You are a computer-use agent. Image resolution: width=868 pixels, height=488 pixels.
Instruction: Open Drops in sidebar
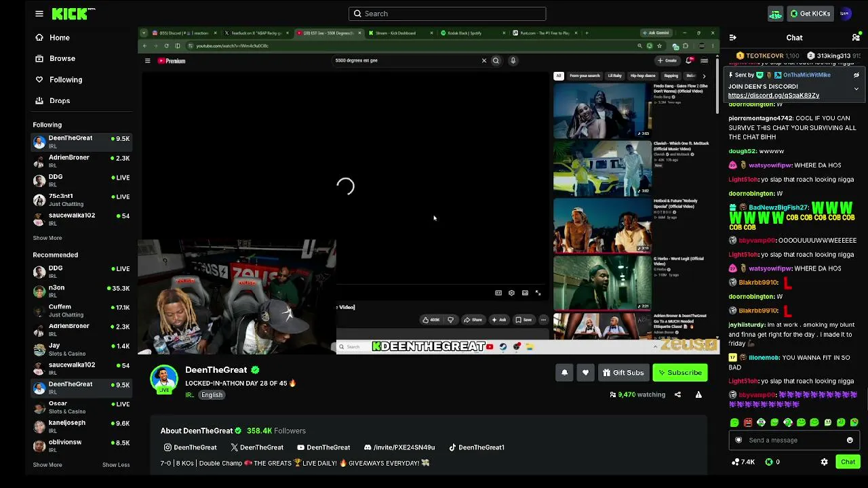click(60, 101)
